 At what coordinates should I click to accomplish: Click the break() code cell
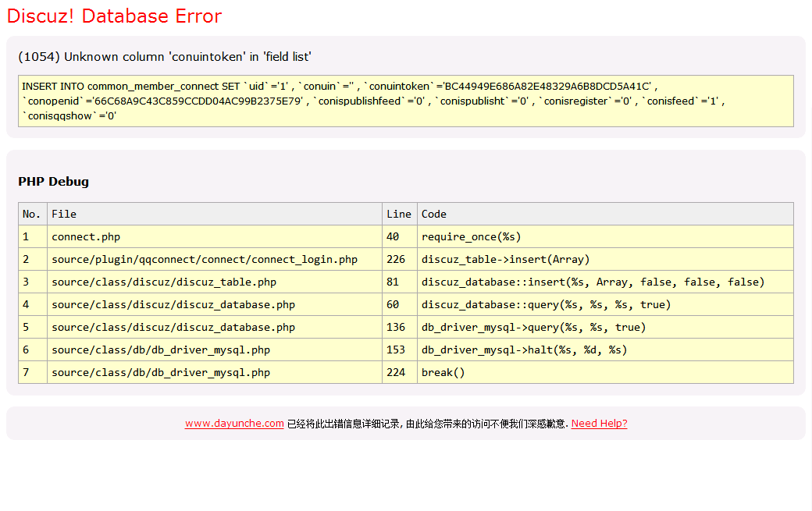click(x=605, y=372)
